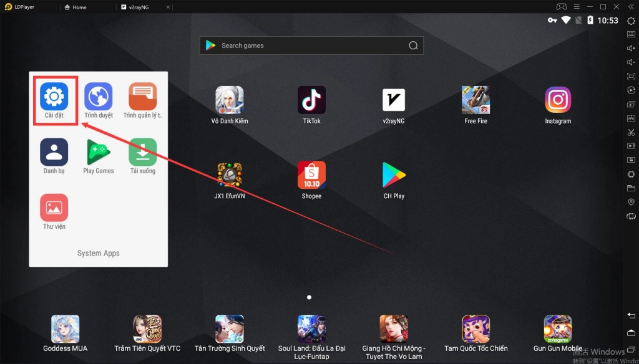The image size is (639, 364).
Task: Open the v2rayNG app on home screen
Action: pyautogui.click(x=393, y=100)
